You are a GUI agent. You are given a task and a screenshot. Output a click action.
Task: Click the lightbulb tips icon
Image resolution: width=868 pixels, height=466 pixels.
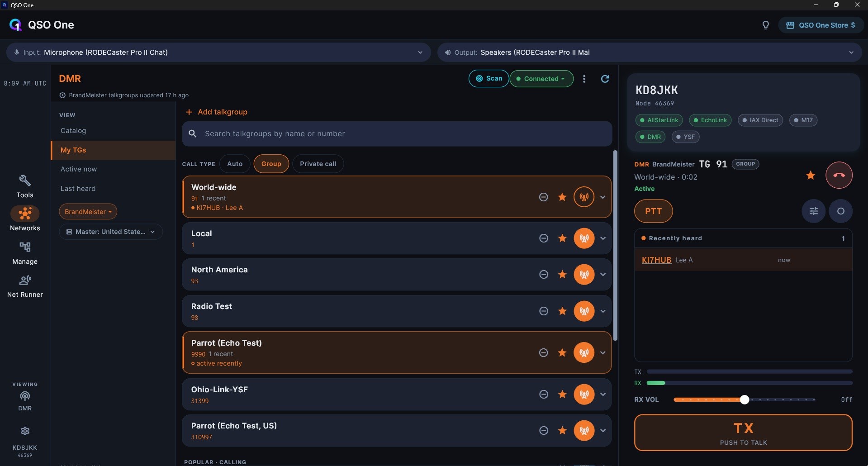tap(765, 25)
